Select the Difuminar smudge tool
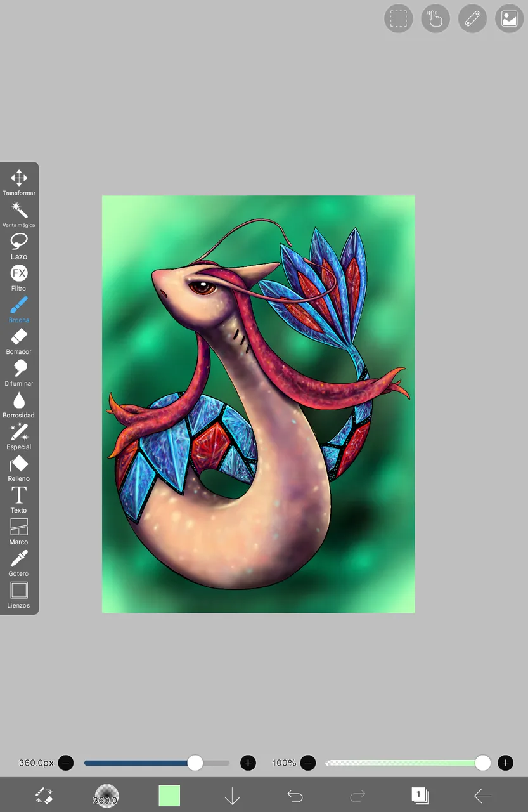The width and height of the screenshot is (528, 812). point(19,373)
